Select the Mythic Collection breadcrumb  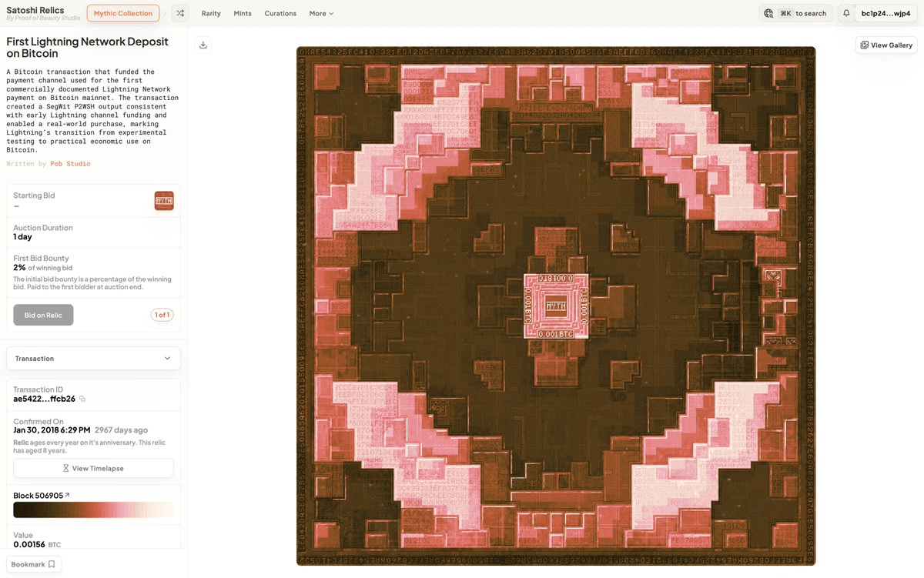point(123,13)
